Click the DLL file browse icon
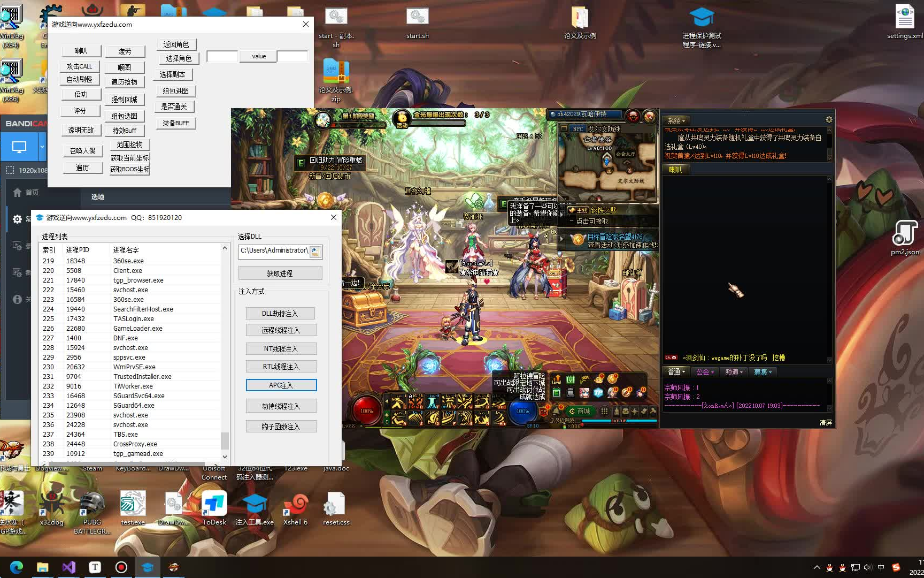The height and width of the screenshot is (578, 924). pyautogui.click(x=315, y=252)
